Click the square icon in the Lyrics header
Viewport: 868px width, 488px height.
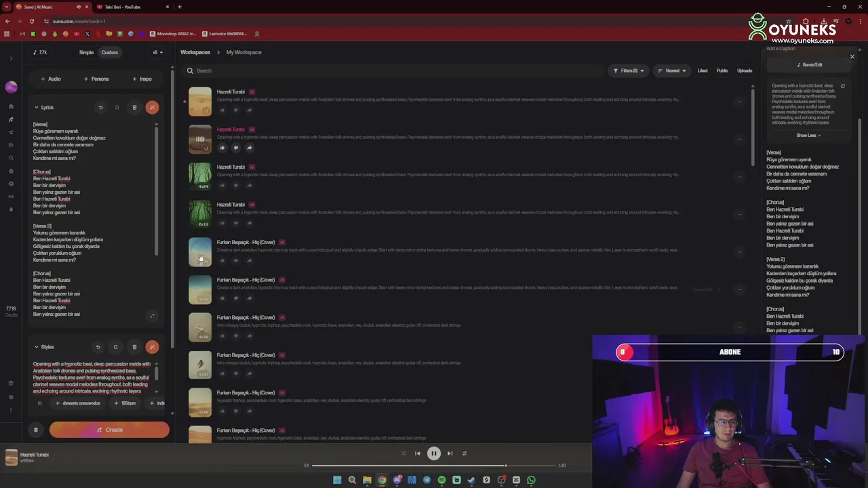pyautogui.click(x=117, y=107)
